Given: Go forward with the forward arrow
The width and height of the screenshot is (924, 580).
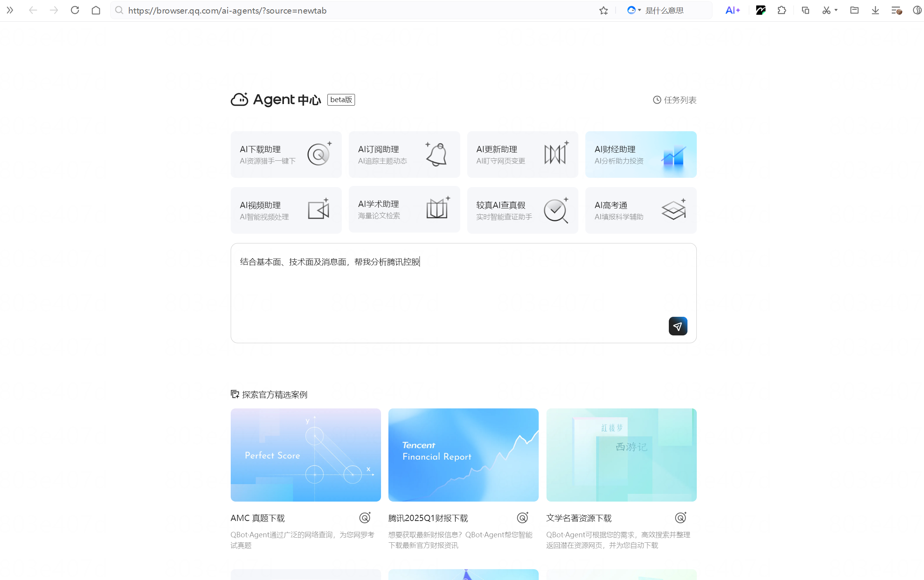Looking at the screenshot, I should [54, 10].
